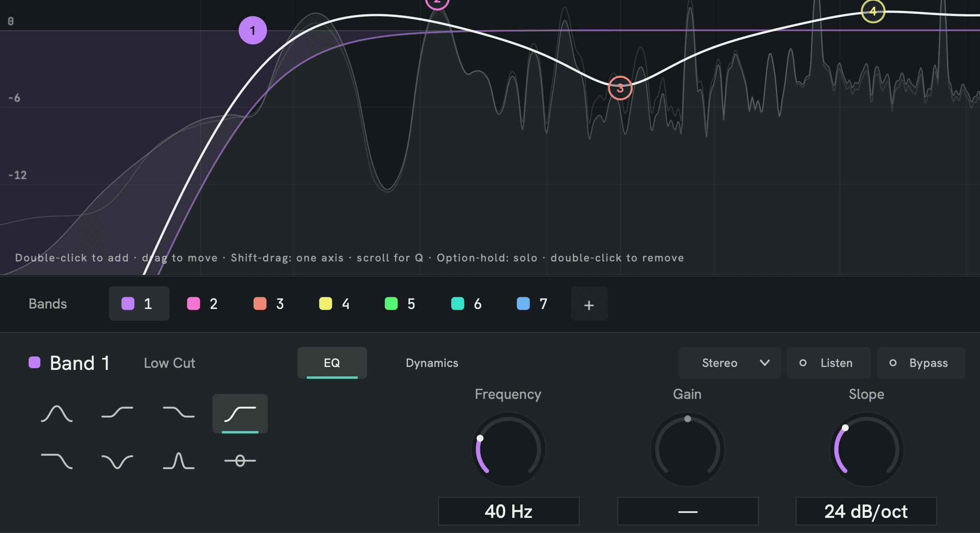The image size is (980, 533).
Task: Click band 2 node at top of graph
Action: tap(437, 3)
